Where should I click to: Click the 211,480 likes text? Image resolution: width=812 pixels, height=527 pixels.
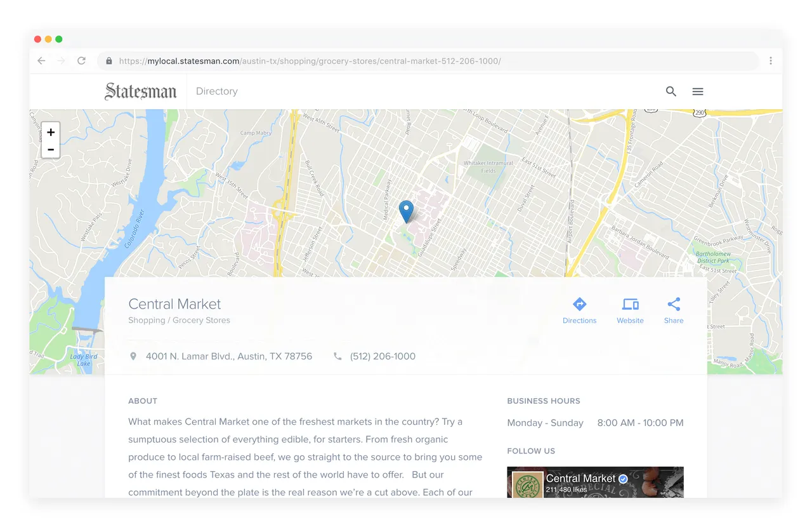(x=566, y=490)
